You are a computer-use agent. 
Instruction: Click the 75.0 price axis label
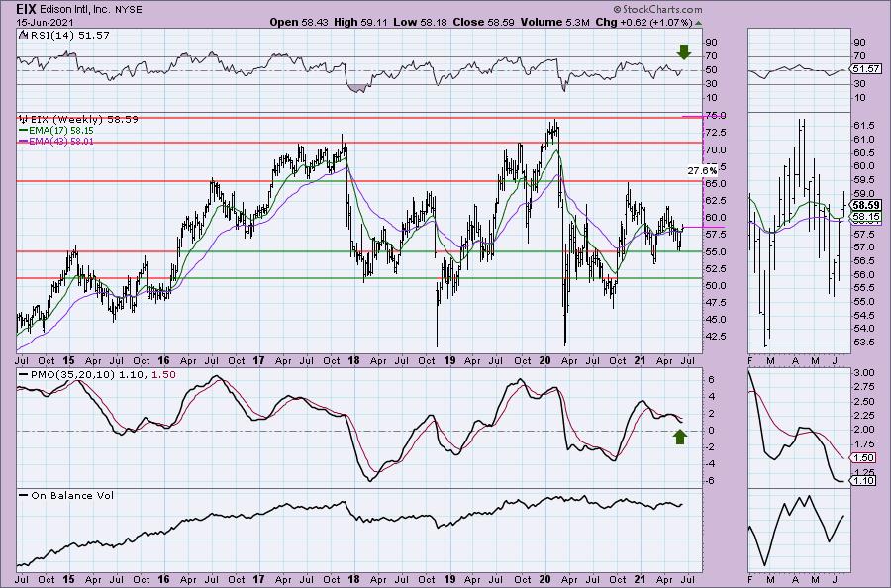click(716, 116)
